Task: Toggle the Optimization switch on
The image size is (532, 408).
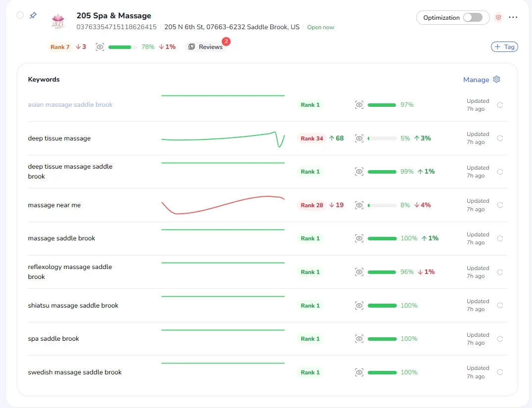Action: pos(473,17)
